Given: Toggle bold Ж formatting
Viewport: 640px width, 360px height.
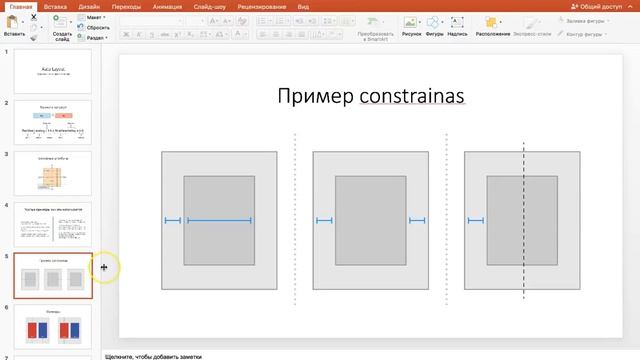Looking at the screenshot, I should click(127, 35).
